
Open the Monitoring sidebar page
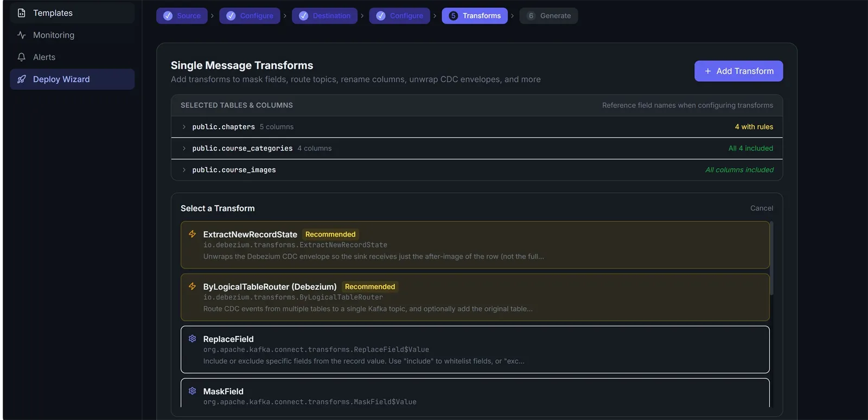point(72,35)
